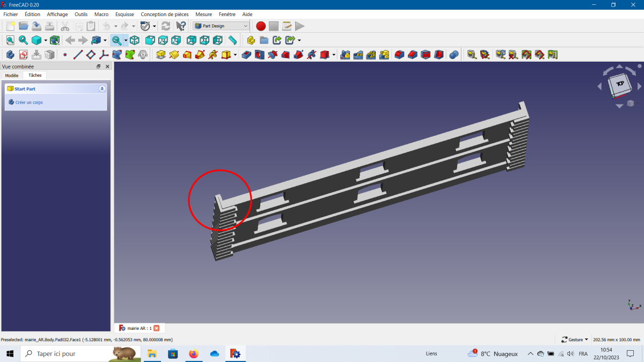
Task: Click the Boolean operation icon
Action: (x=454, y=55)
